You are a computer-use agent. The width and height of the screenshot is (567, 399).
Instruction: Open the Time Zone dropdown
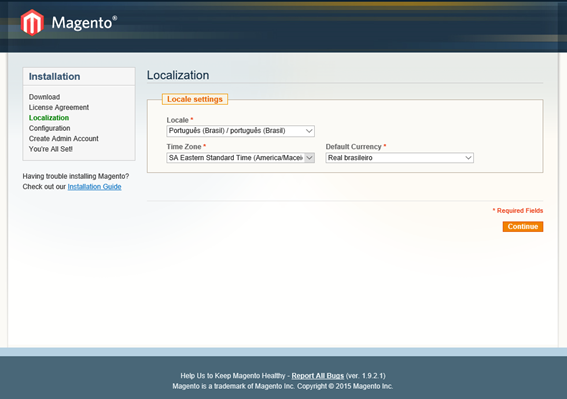[240, 158]
